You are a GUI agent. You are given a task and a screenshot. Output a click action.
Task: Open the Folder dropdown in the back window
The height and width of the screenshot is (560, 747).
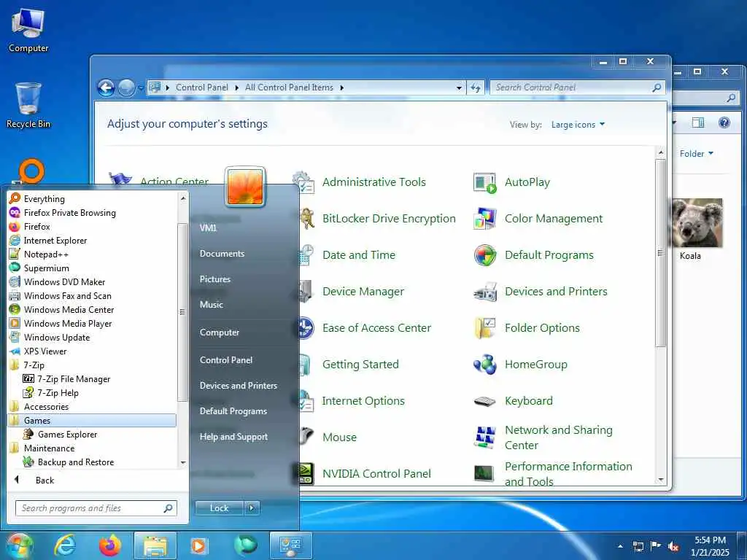(696, 154)
